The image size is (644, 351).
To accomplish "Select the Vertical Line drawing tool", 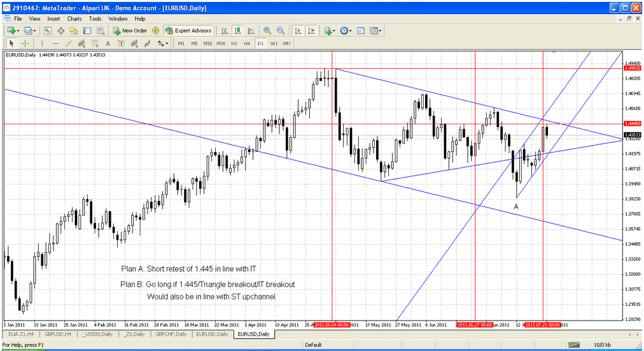I will click(x=42, y=43).
